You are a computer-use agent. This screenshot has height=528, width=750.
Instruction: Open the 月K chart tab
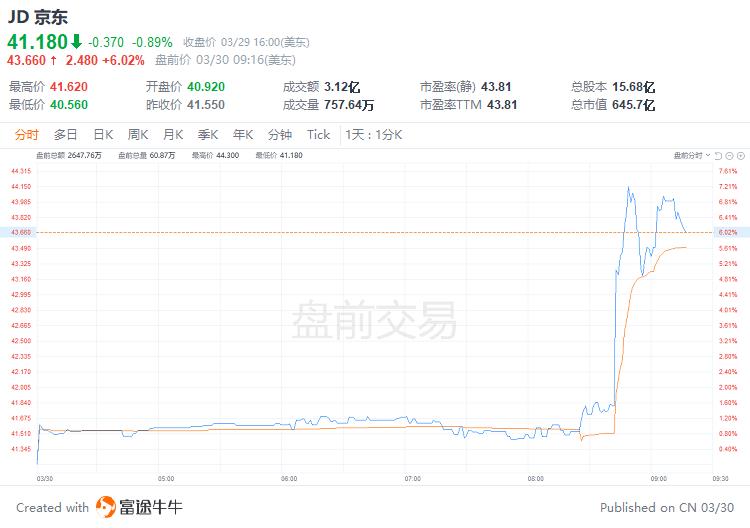click(x=173, y=135)
